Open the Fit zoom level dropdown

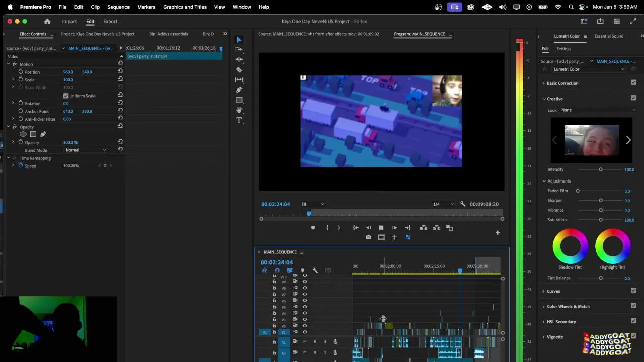coord(312,204)
